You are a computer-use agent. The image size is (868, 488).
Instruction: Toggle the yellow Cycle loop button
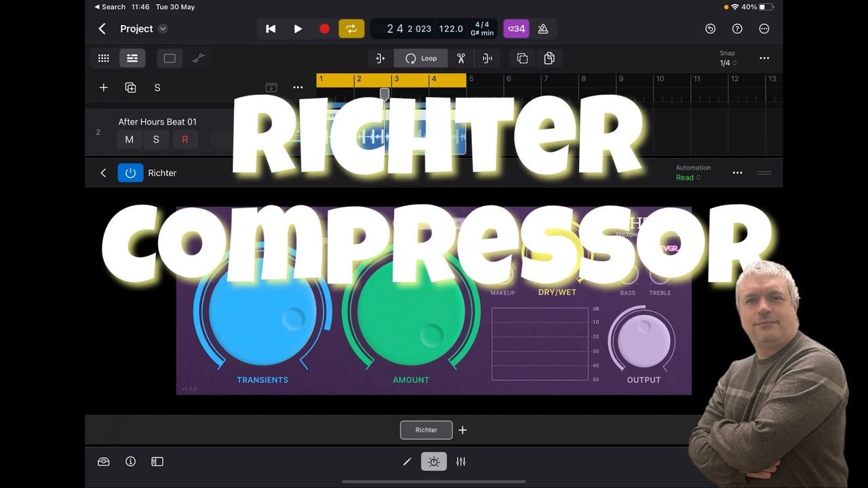click(x=351, y=28)
